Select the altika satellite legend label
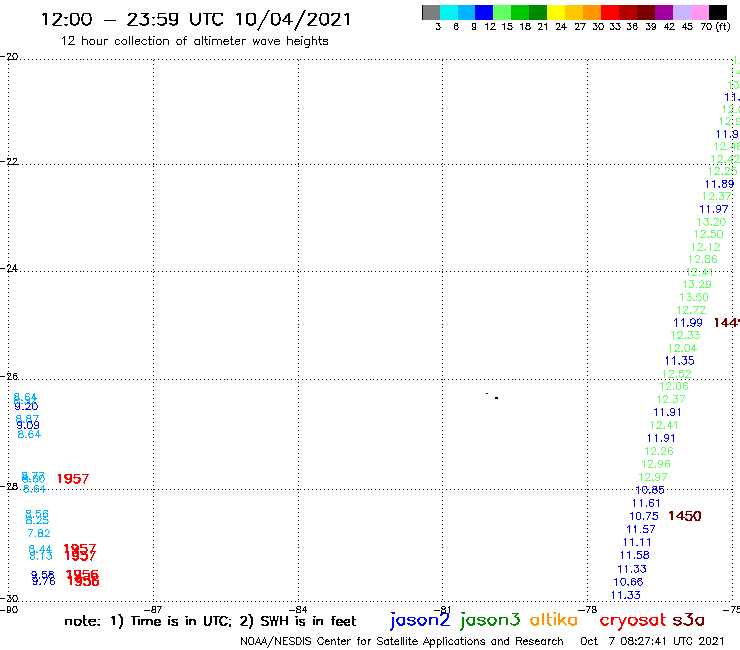 click(553, 619)
